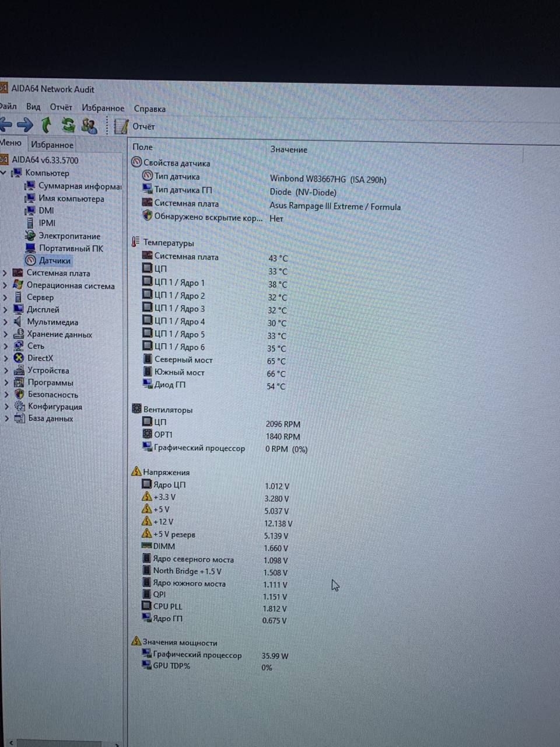560x747 pixels.
Task: Click the +12 V warning icon
Action: click(147, 521)
